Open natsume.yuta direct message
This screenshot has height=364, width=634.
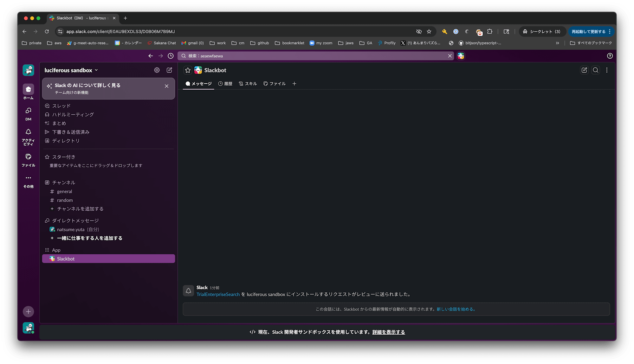click(x=108, y=229)
